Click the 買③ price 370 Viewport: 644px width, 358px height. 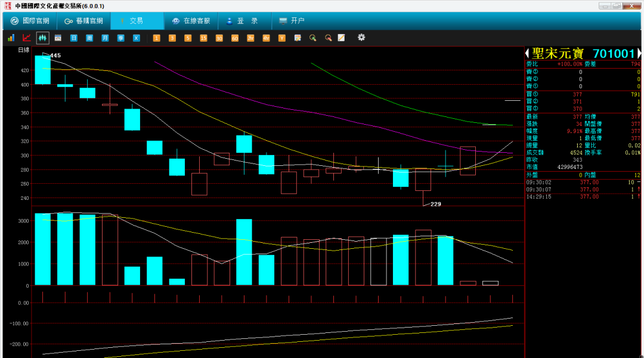(x=577, y=109)
